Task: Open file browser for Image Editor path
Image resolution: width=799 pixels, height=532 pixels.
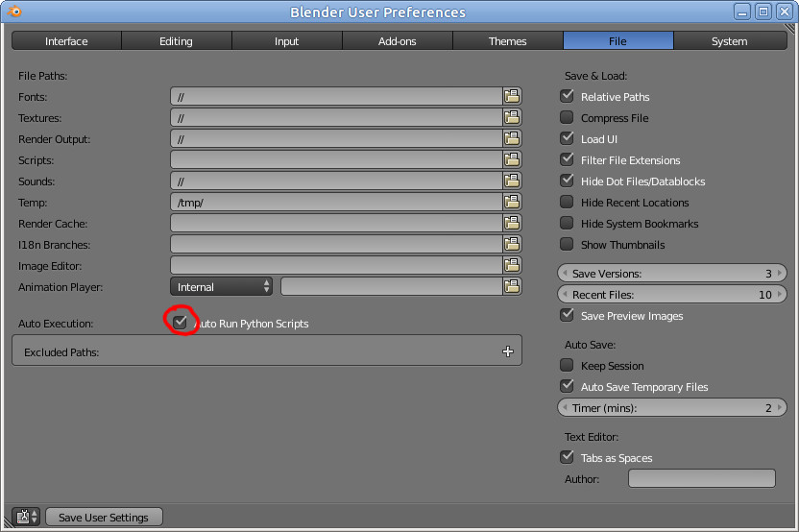Action: [x=512, y=265]
